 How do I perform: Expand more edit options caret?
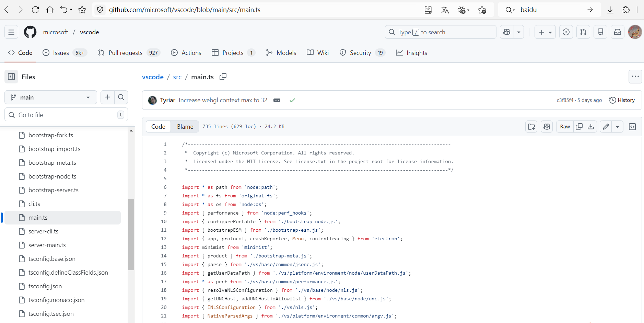[618, 127]
